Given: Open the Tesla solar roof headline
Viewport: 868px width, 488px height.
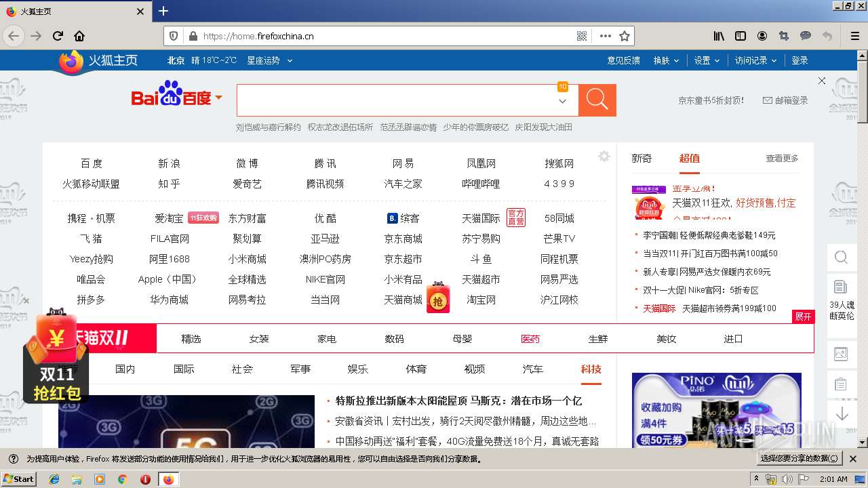Looking at the screenshot, I should [458, 401].
